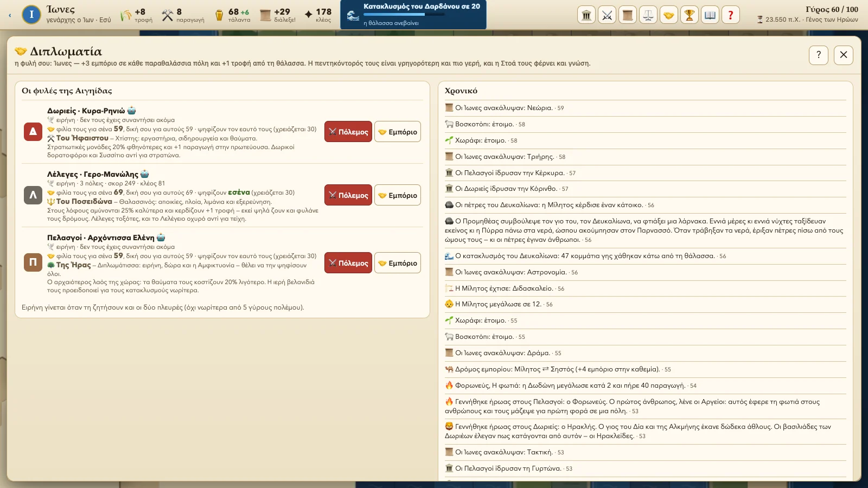Screen dimensions: 868x488
Task: Click chronicle entry "Οι Πελασγοί ίδρυσαν την Κέρκυρα"
Action: click(646, 173)
